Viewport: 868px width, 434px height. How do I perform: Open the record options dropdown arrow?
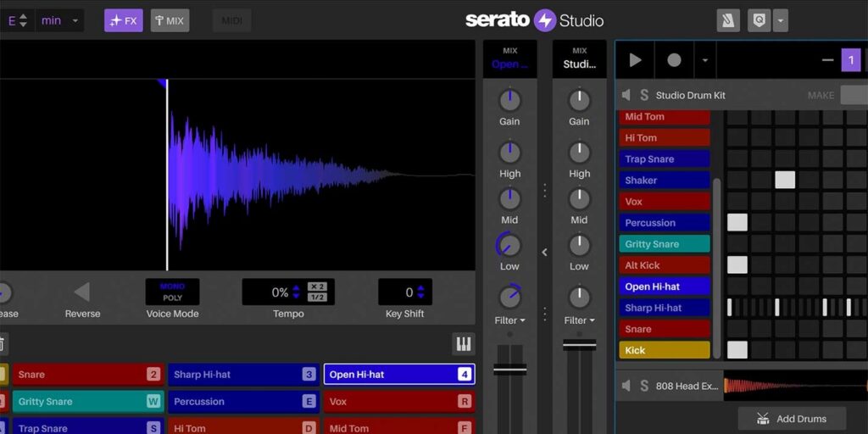tap(704, 60)
